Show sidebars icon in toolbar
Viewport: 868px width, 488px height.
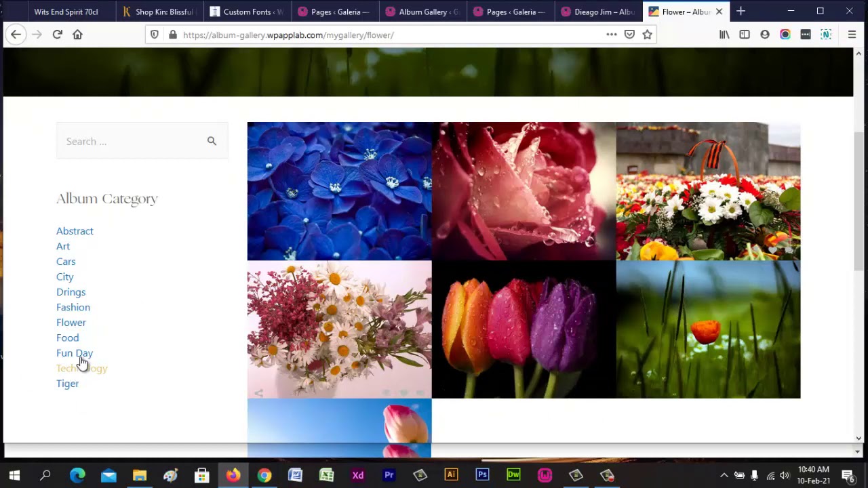coord(745,35)
